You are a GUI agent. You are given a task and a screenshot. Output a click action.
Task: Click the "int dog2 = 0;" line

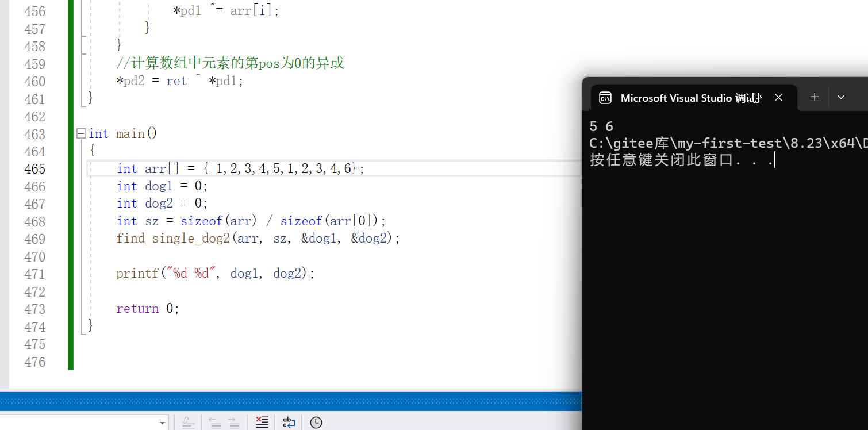tap(162, 204)
